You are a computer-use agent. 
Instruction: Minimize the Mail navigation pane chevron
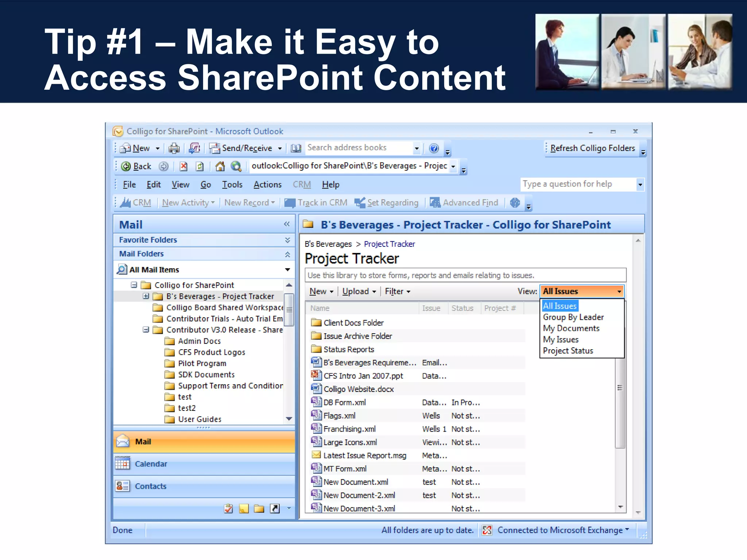click(287, 224)
